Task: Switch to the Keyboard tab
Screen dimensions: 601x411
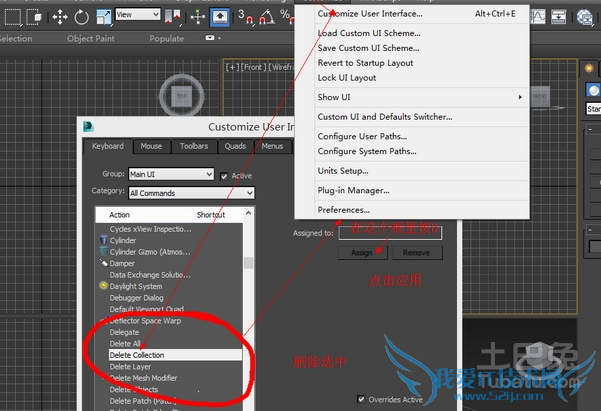Action: (x=108, y=146)
